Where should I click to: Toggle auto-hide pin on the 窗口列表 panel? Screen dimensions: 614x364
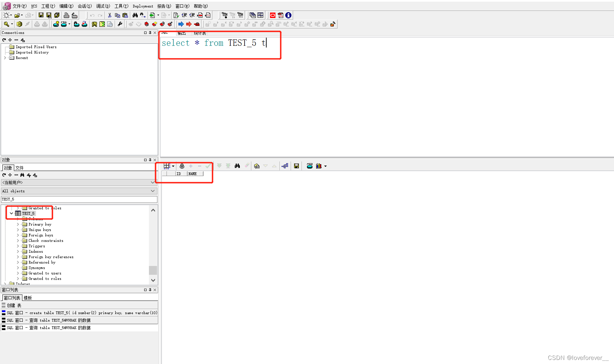click(x=150, y=290)
